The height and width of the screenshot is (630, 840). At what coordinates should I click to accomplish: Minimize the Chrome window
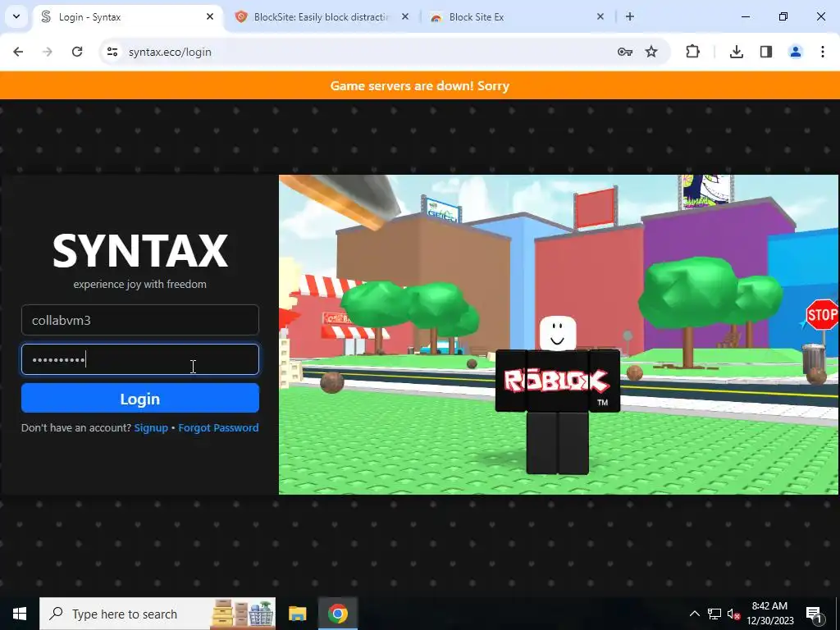[746, 16]
